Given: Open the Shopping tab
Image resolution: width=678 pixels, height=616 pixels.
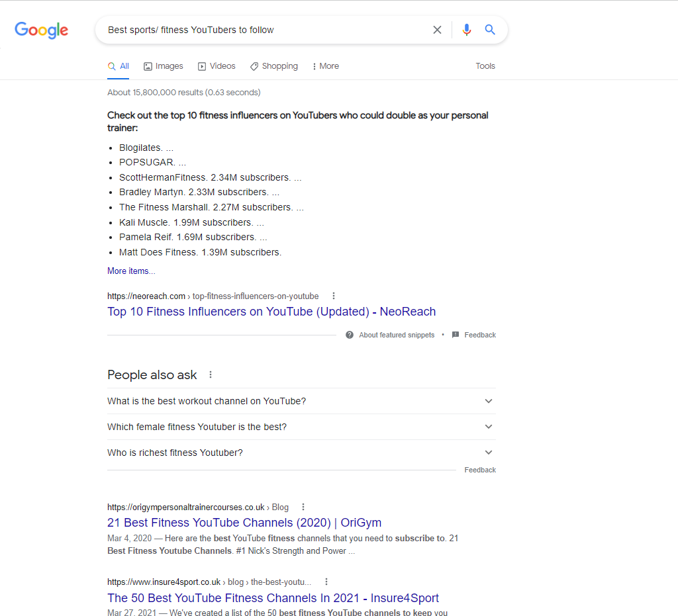Looking at the screenshot, I should [x=274, y=66].
